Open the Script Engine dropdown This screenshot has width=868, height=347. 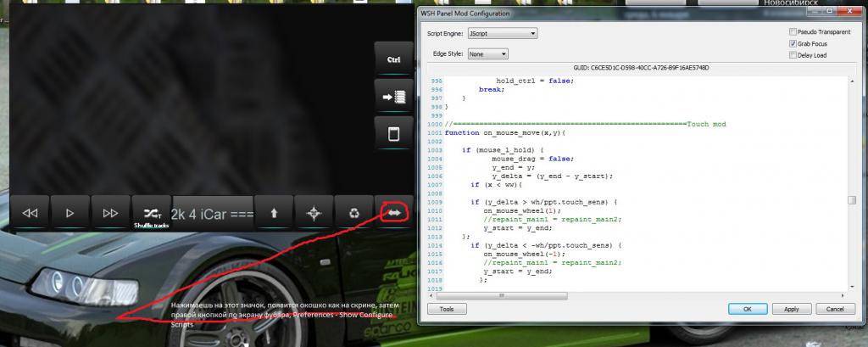click(x=503, y=33)
